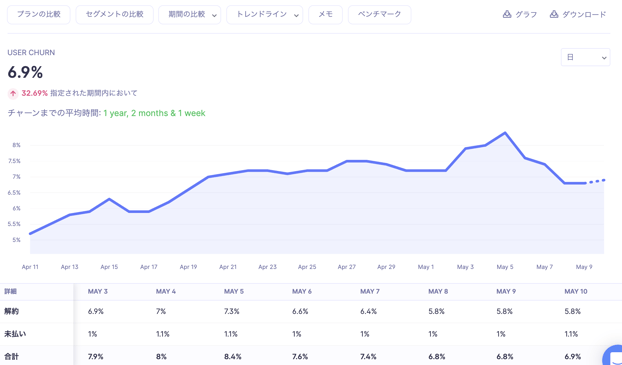Click the ベンチマーク button
The image size is (622, 365).
380,15
